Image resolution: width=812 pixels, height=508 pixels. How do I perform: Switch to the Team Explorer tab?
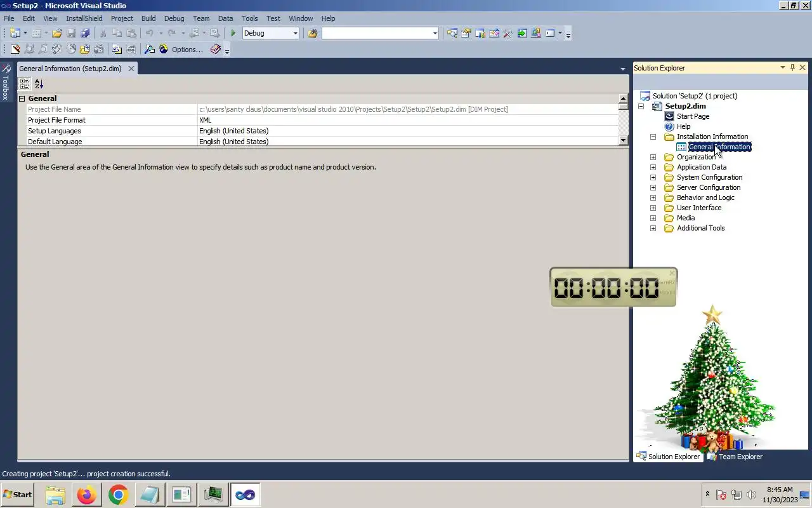click(735, 457)
